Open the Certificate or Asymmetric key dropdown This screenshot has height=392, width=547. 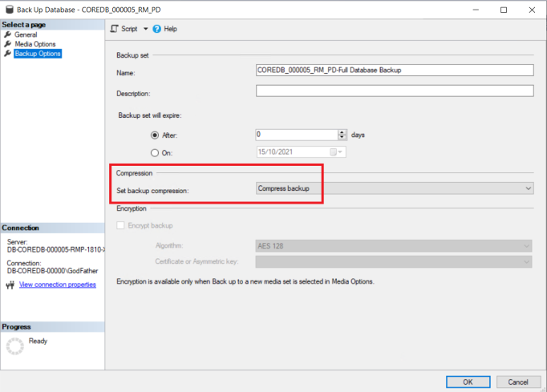click(x=394, y=261)
